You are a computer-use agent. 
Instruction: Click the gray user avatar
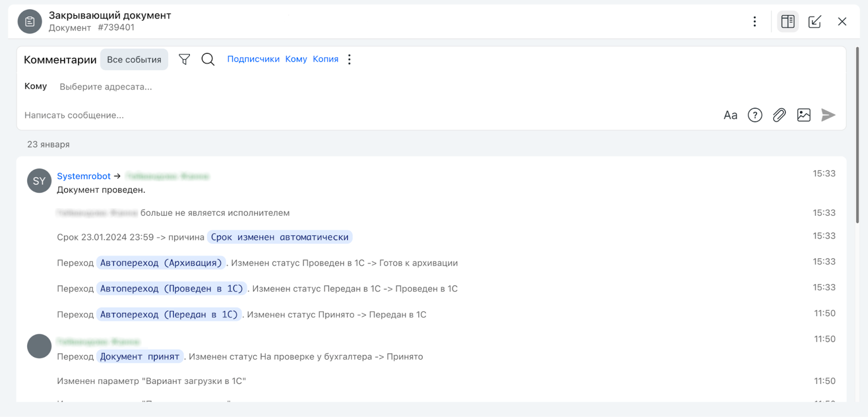(x=39, y=346)
